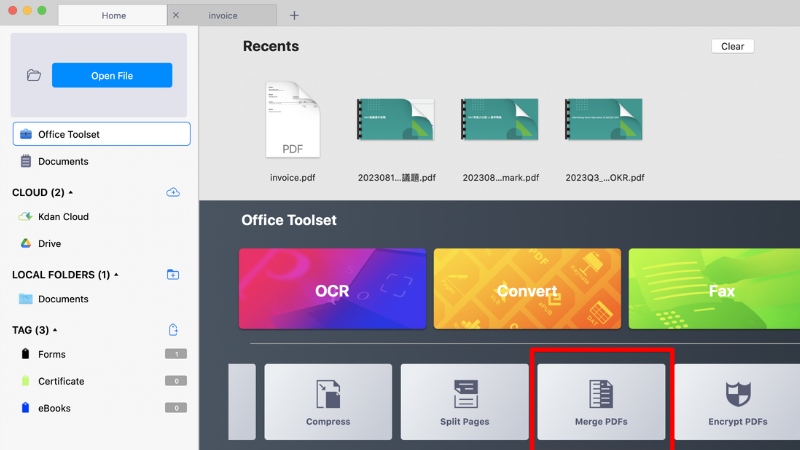
Task: Click the eBooks count badge
Action: (176, 408)
